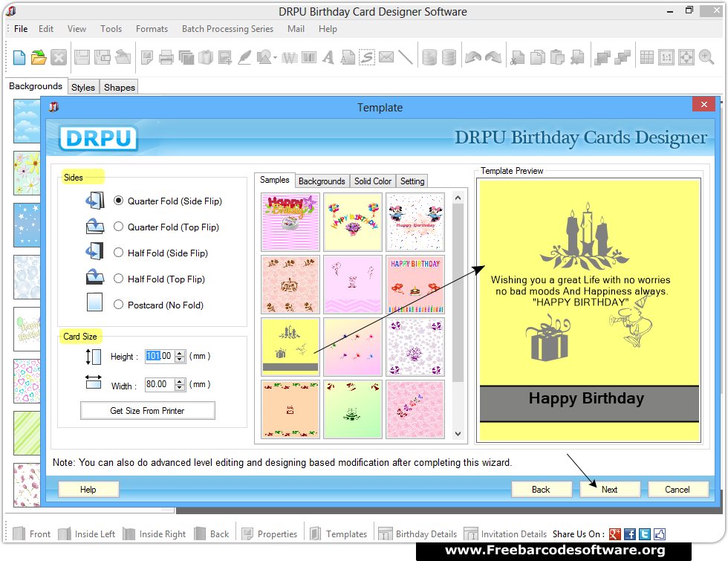Select the line drawing tool icon
This screenshot has height=561, width=728.
pos(406,58)
